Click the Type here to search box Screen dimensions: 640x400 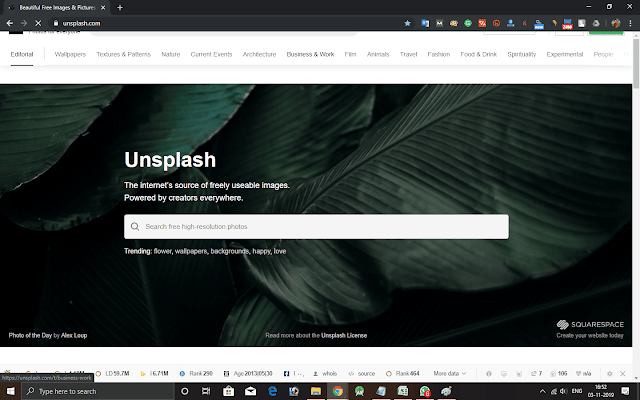point(98,391)
